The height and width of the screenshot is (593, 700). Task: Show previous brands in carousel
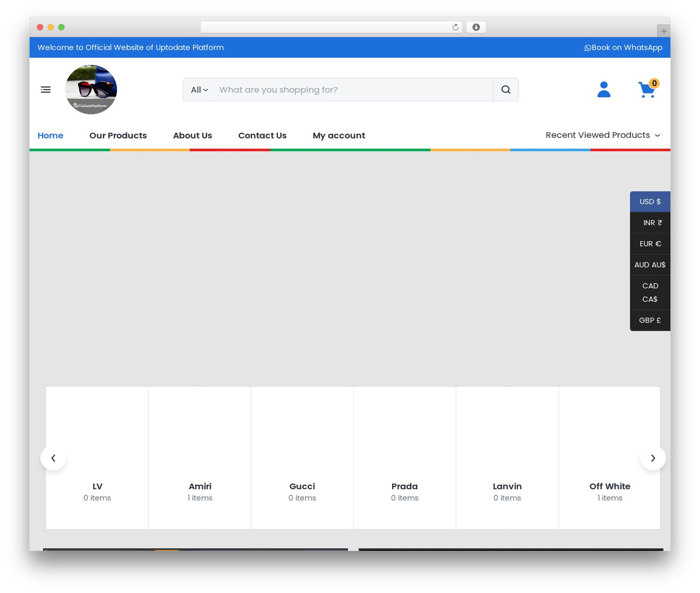54,458
